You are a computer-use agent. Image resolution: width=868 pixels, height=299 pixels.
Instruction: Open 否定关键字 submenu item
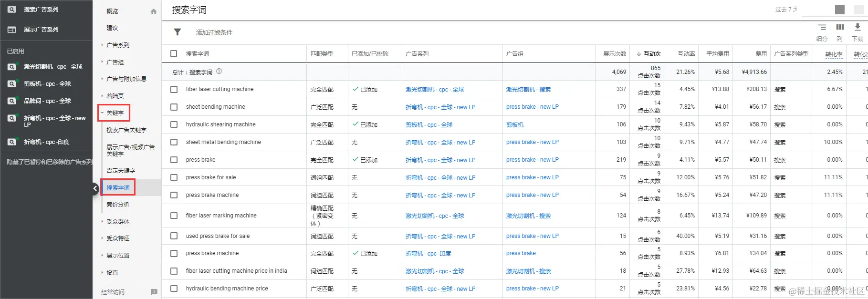click(x=121, y=171)
